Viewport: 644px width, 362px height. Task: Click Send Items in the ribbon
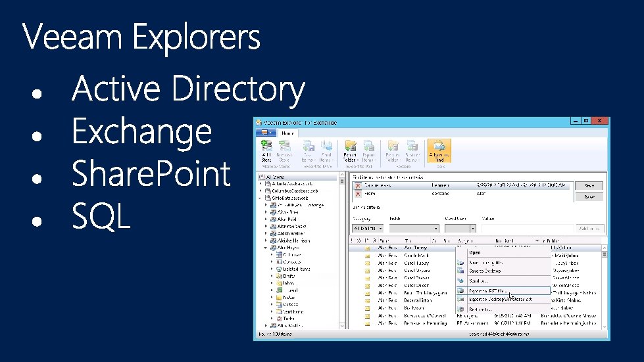326,151
